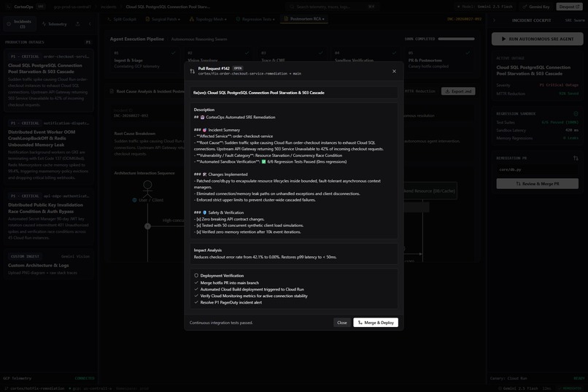Click the robot emoji beside CortexOps Automated SRE Remediation
The height and width of the screenshot is (392, 588).
click(x=203, y=117)
